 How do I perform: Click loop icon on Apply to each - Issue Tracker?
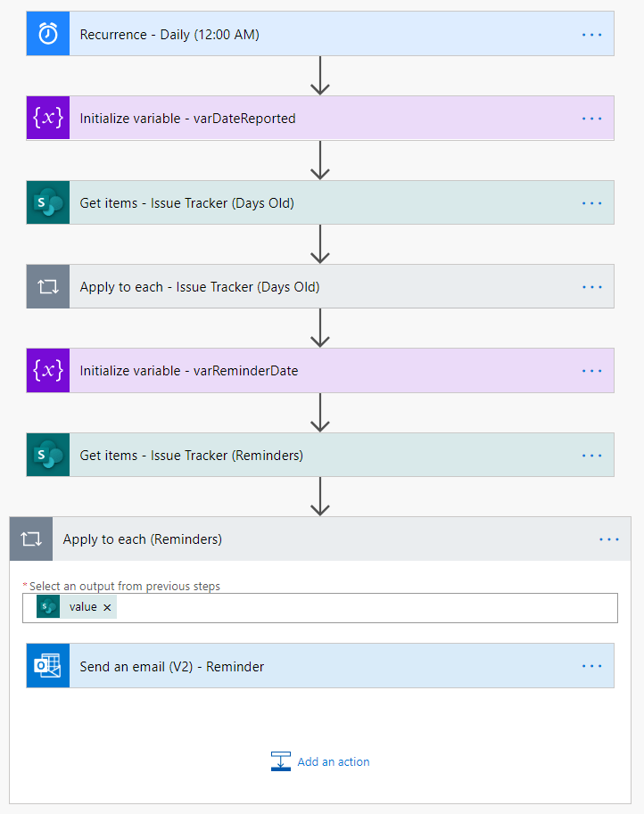coord(48,287)
